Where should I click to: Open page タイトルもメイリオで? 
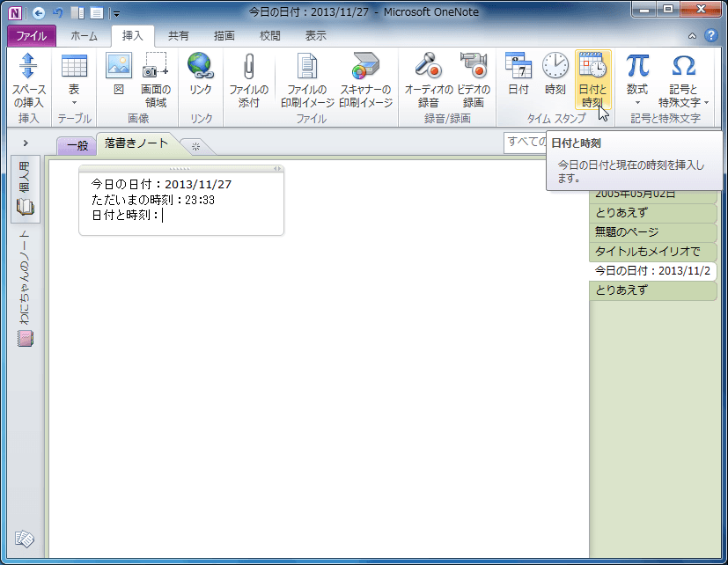[653, 252]
